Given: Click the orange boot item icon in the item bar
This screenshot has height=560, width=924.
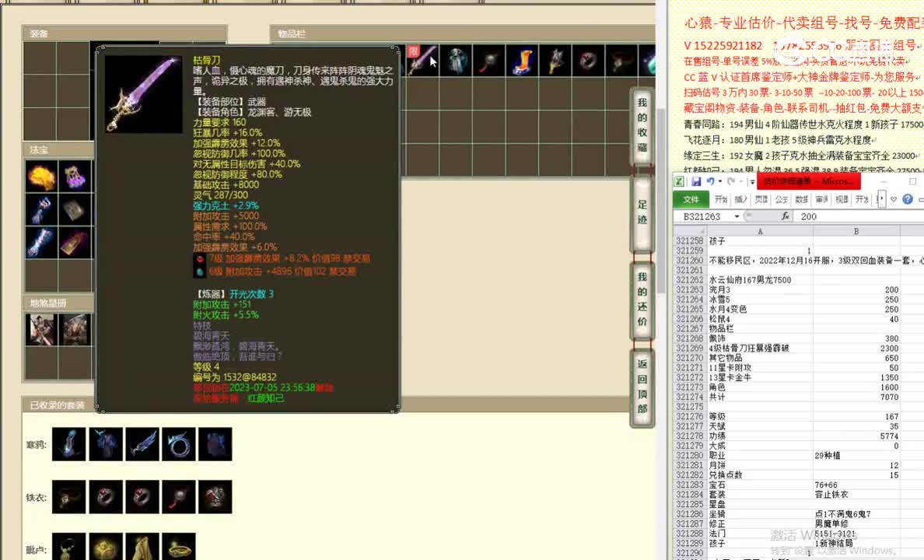Looking at the screenshot, I should [520, 60].
